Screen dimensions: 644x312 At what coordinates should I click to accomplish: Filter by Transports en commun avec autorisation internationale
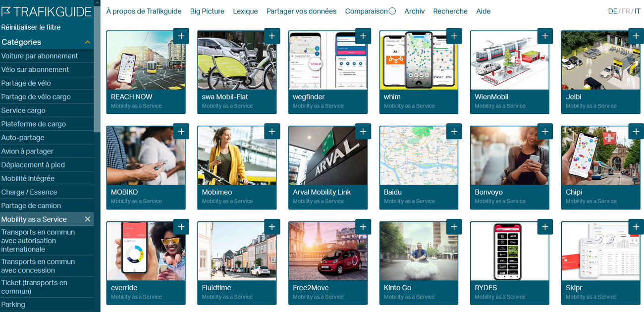pos(47,241)
